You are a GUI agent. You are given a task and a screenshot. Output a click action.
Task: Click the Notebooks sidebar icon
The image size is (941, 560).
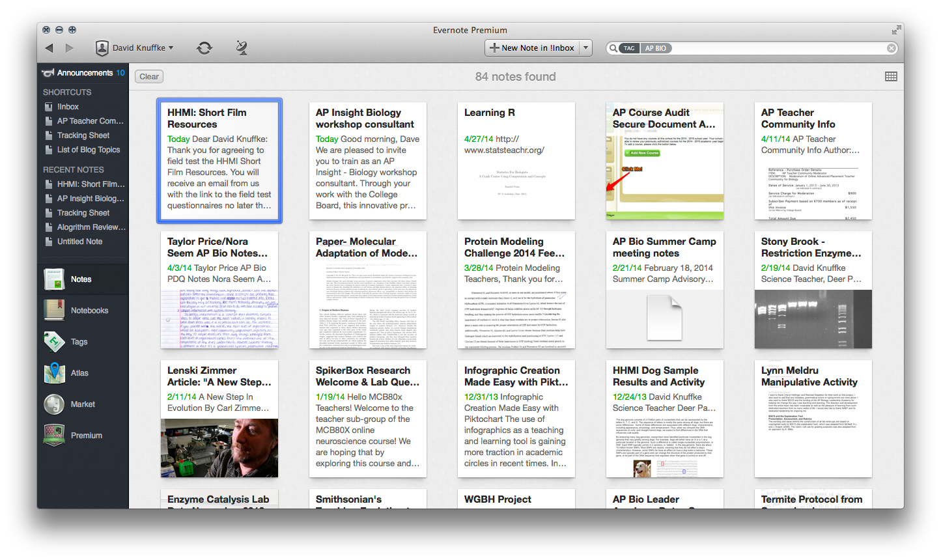click(54, 311)
